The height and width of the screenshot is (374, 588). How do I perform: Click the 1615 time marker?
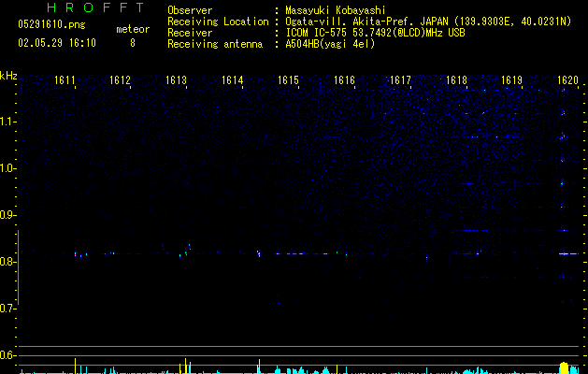pyautogui.click(x=288, y=80)
